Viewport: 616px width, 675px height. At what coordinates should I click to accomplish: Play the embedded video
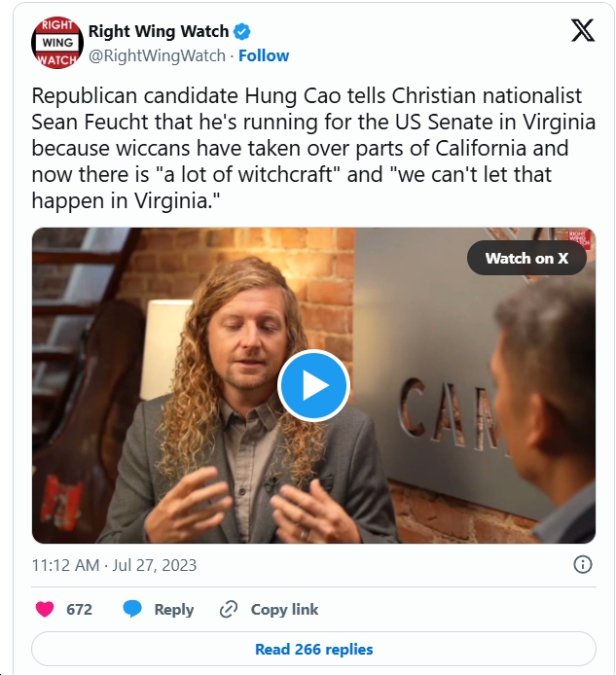pyautogui.click(x=312, y=385)
